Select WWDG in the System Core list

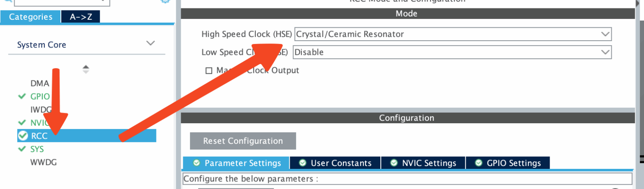43,162
